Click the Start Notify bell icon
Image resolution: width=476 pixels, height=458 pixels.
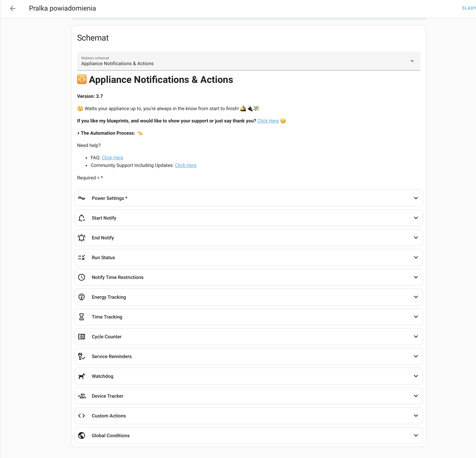tap(82, 218)
